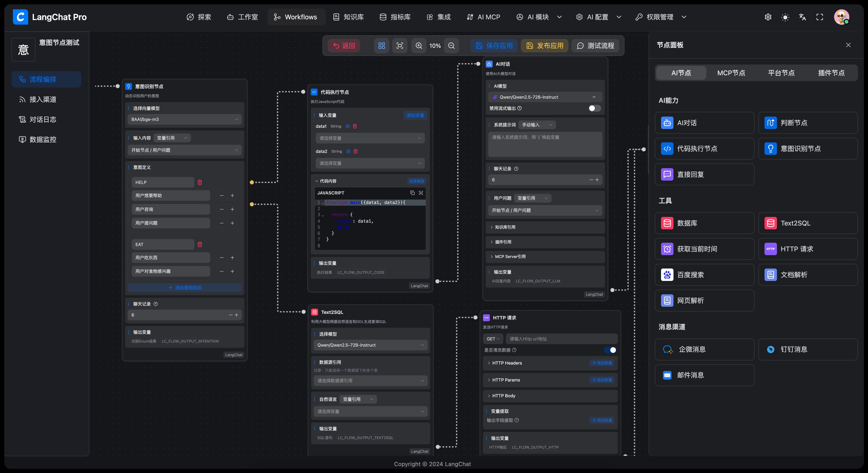Open the 知识库 top menu
The height and width of the screenshot is (473, 868).
point(348,17)
